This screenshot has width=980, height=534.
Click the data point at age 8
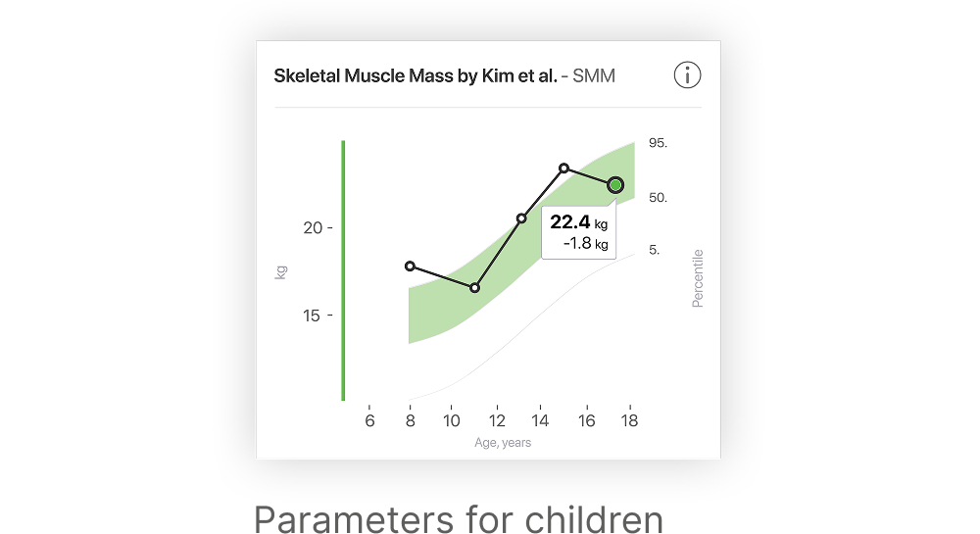pyautogui.click(x=410, y=267)
